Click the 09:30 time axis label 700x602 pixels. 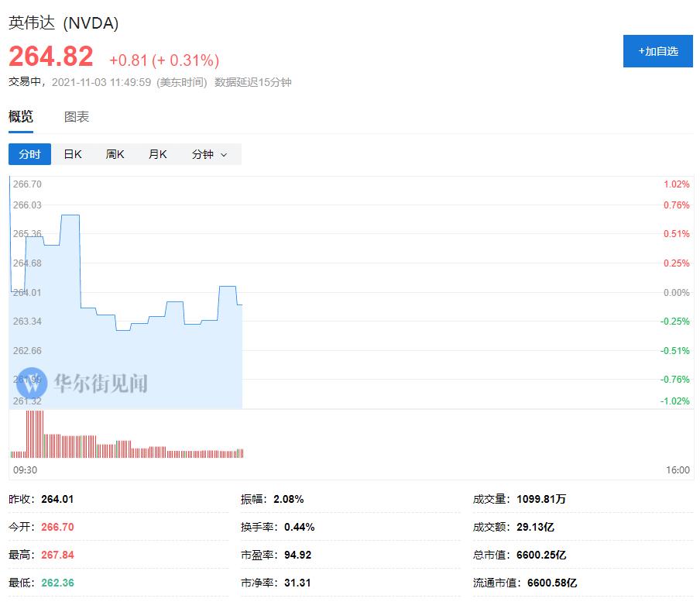click(25, 470)
